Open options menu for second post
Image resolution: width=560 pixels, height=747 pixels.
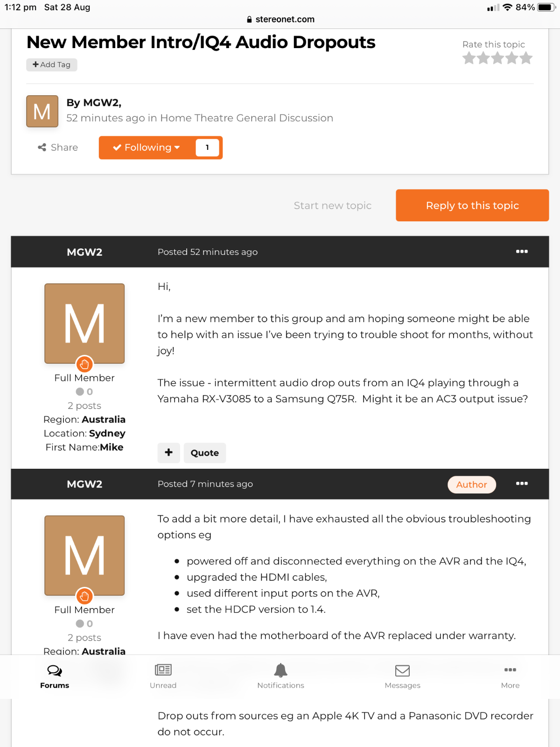tap(522, 484)
